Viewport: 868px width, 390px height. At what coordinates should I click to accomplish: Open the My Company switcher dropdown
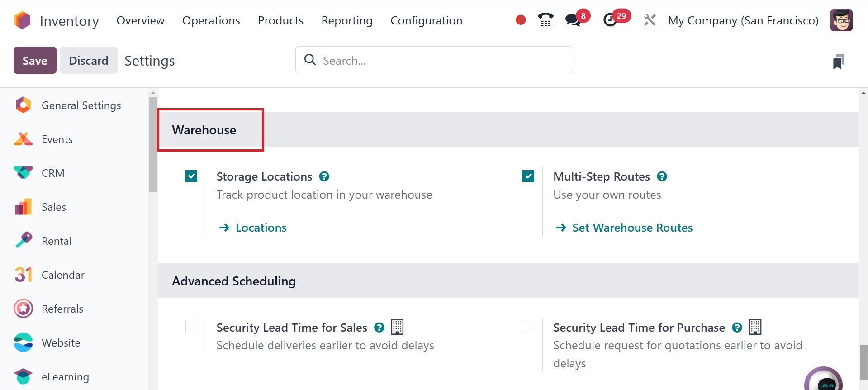tap(743, 20)
